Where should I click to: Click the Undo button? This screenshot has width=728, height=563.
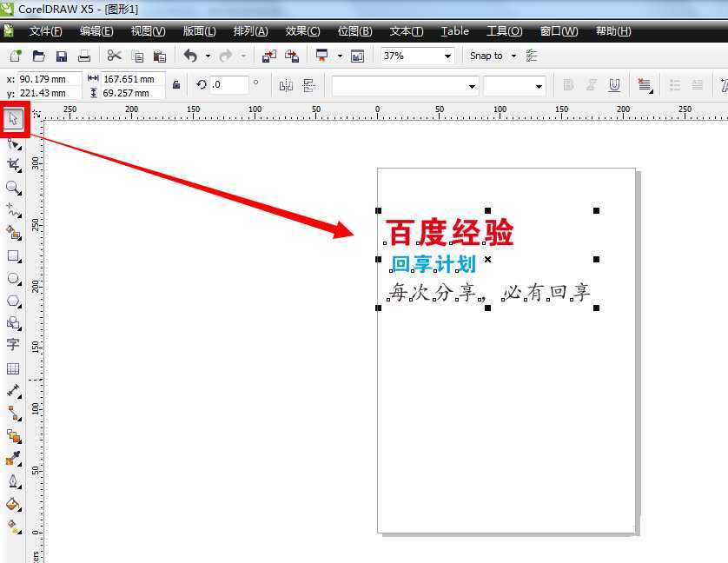pos(189,56)
